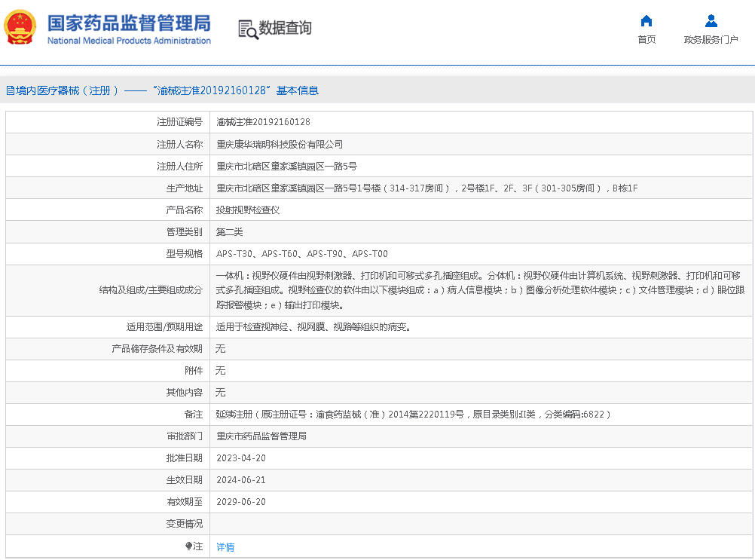Open the 政务服务门户 navigation label
Image resolution: width=755 pixels, height=560 pixels.
point(711,40)
